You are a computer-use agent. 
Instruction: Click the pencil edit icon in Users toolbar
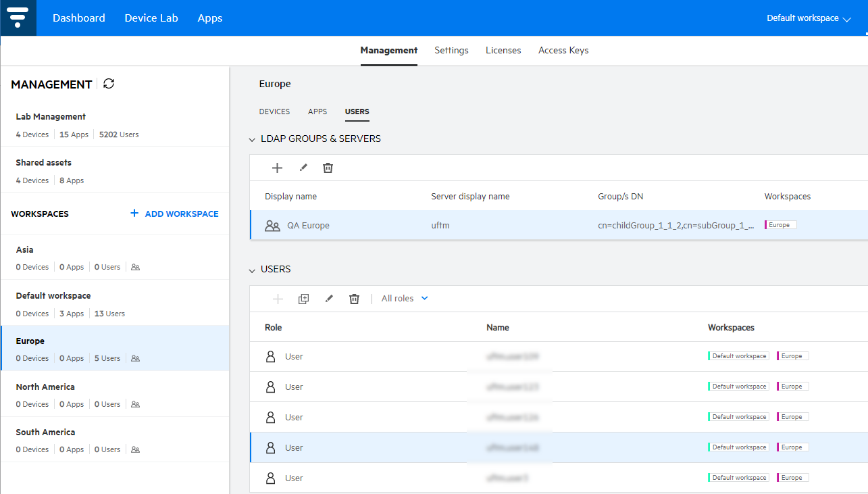(x=329, y=299)
